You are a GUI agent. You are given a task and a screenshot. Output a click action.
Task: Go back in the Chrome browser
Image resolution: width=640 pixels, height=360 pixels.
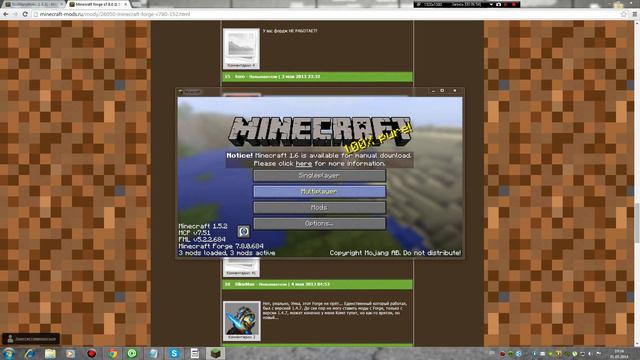coord(6,14)
